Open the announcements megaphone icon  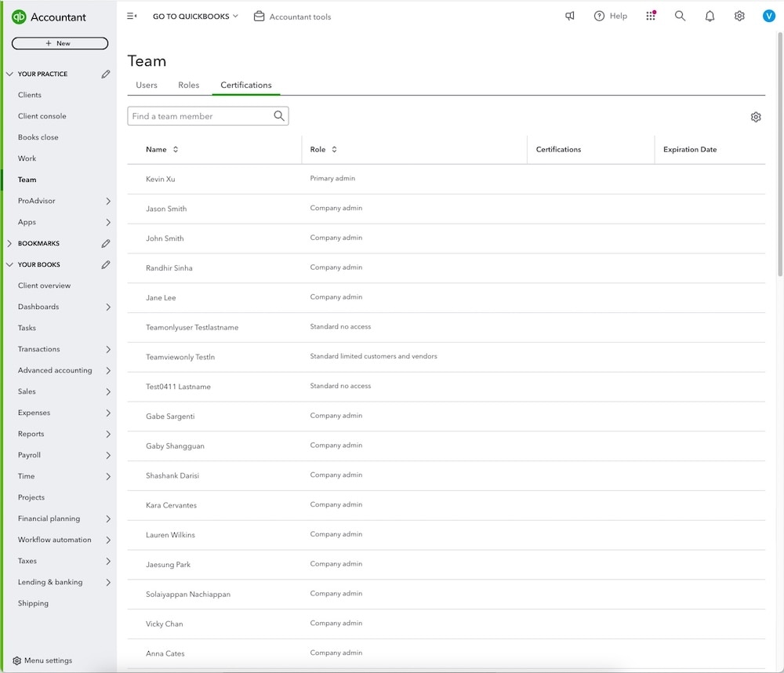click(569, 15)
